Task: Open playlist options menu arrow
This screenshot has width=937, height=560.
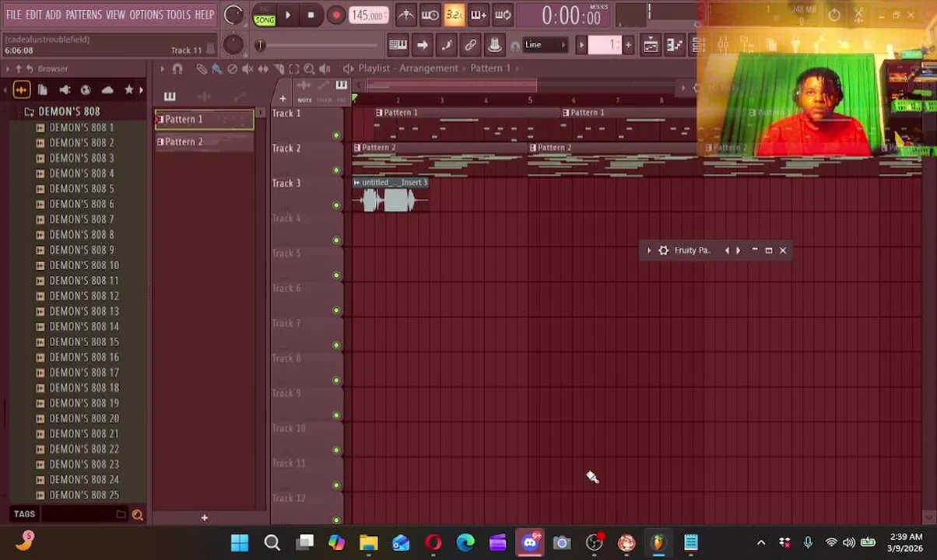Action: click(163, 68)
